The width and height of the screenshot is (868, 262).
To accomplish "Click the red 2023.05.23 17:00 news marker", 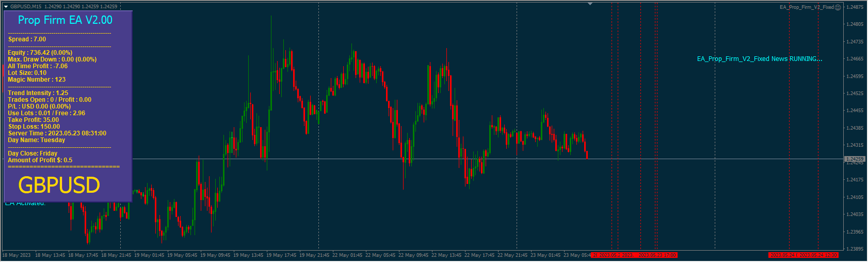I will [657, 255].
